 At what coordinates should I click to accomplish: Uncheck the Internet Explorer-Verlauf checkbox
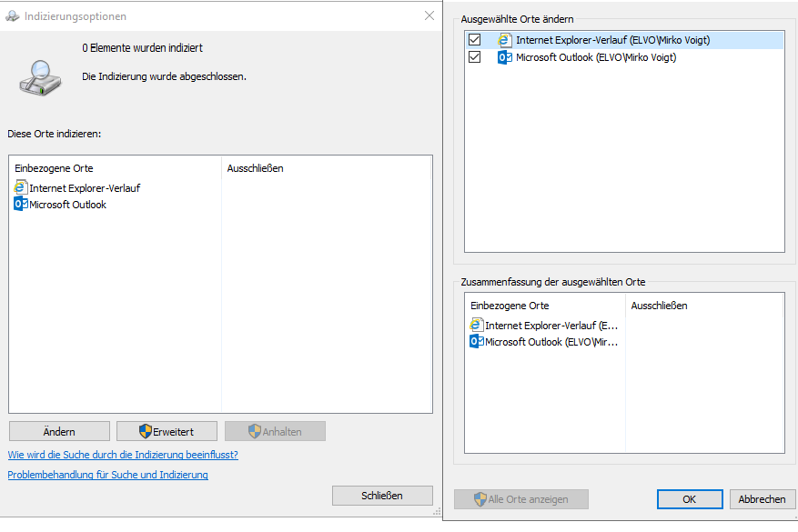(x=474, y=40)
